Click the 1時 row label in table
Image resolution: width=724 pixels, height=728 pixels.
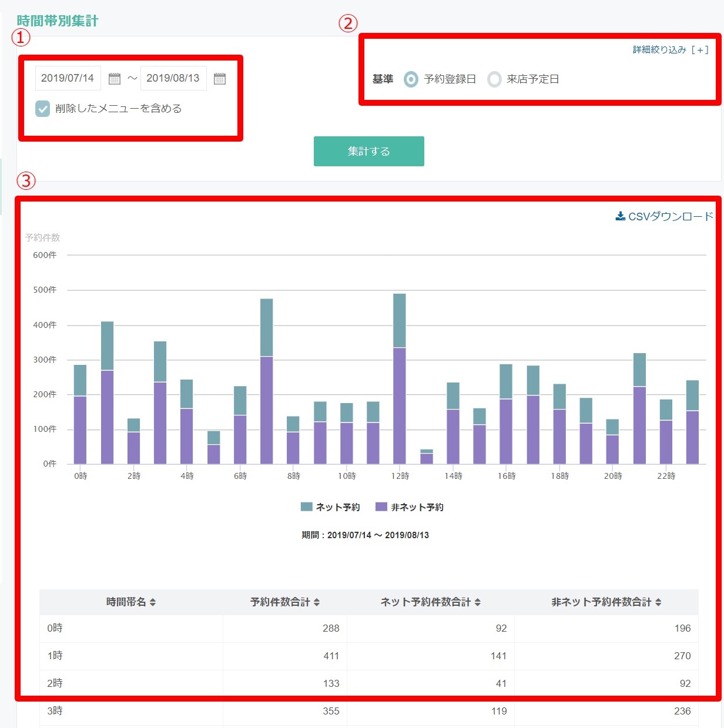[55, 656]
